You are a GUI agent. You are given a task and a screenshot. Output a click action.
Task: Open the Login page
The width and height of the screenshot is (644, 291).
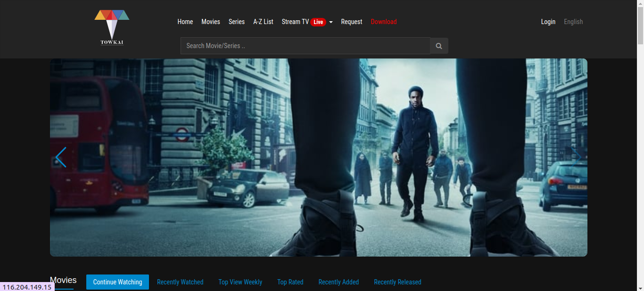(548, 22)
